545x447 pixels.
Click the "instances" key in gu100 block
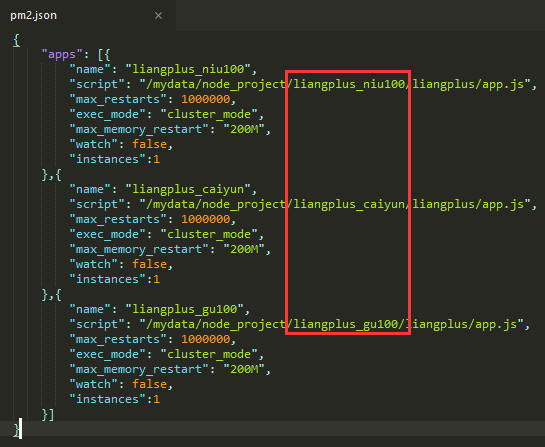tap(107, 399)
